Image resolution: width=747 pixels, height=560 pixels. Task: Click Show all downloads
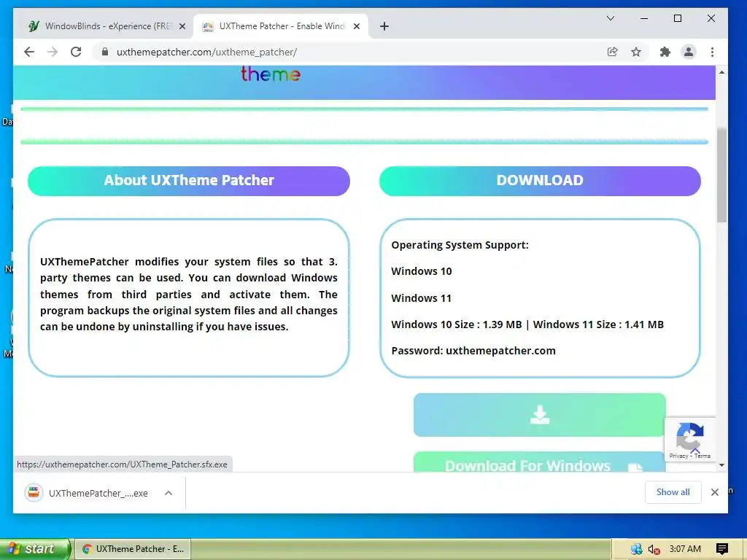[673, 492]
